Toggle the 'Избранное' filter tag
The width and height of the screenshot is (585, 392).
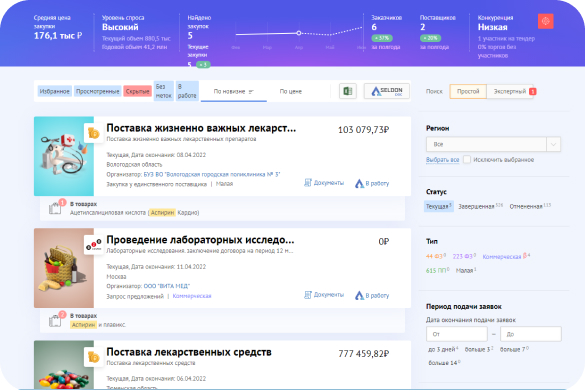(54, 91)
